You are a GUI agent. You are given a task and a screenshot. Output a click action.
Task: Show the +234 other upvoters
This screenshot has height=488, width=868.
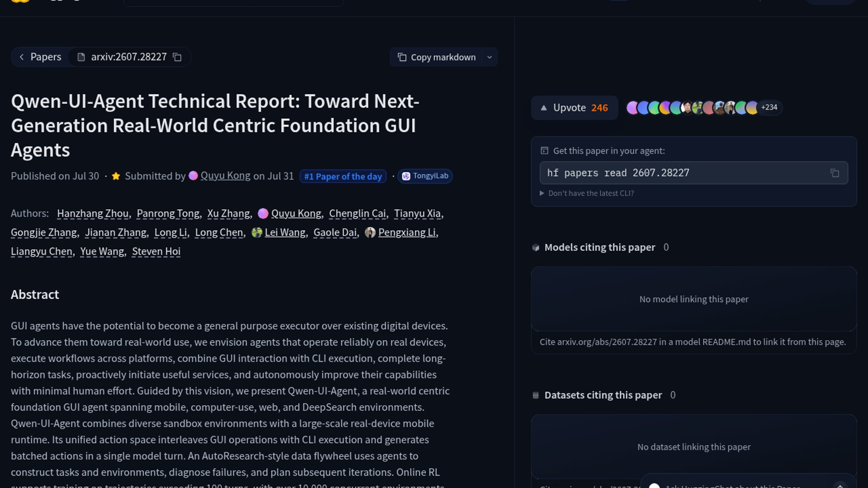point(769,107)
